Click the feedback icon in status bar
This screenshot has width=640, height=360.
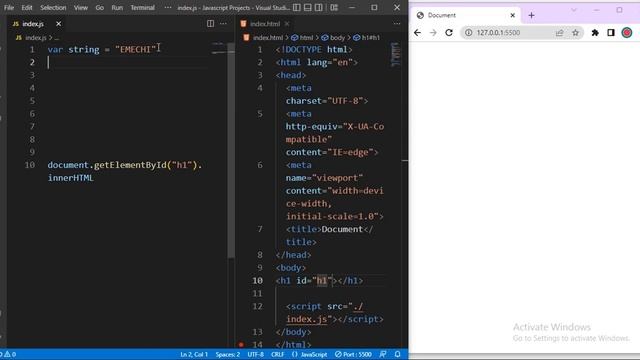383,354
